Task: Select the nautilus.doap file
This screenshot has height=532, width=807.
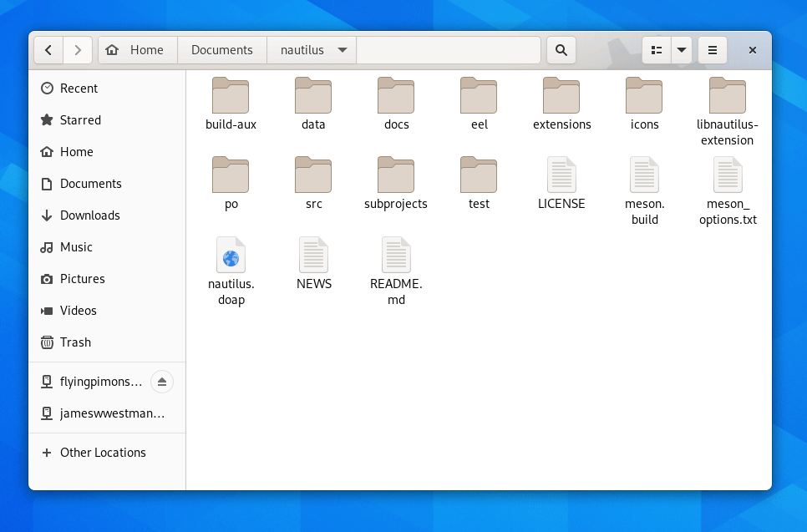Action: click(231, 271)
